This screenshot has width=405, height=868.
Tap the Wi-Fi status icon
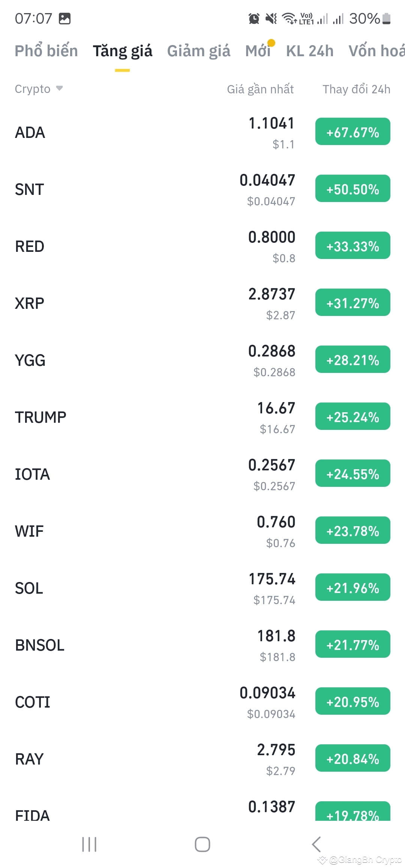(289, 18)
